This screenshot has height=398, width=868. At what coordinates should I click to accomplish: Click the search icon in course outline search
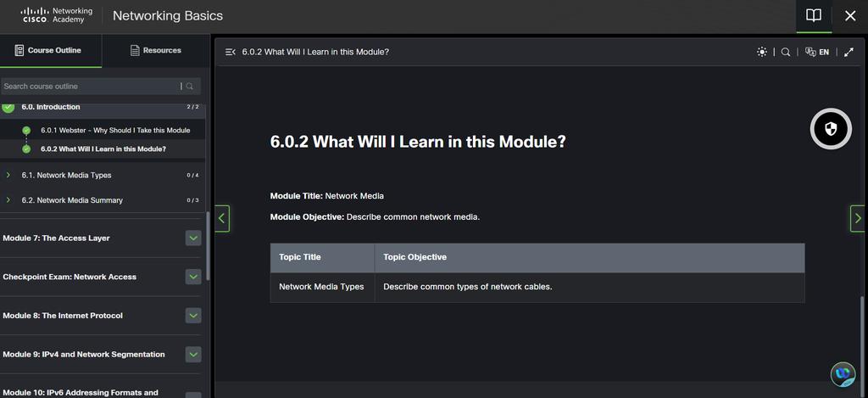click(190, 86)
